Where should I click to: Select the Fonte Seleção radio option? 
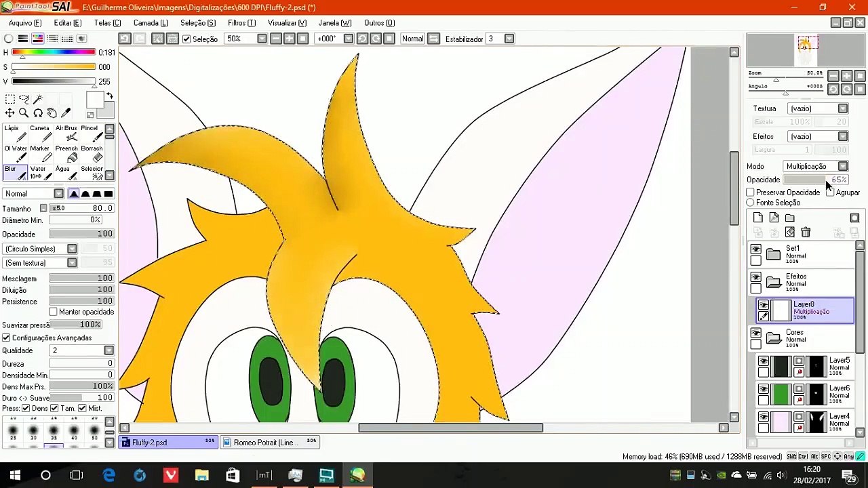tap(751, 203)
